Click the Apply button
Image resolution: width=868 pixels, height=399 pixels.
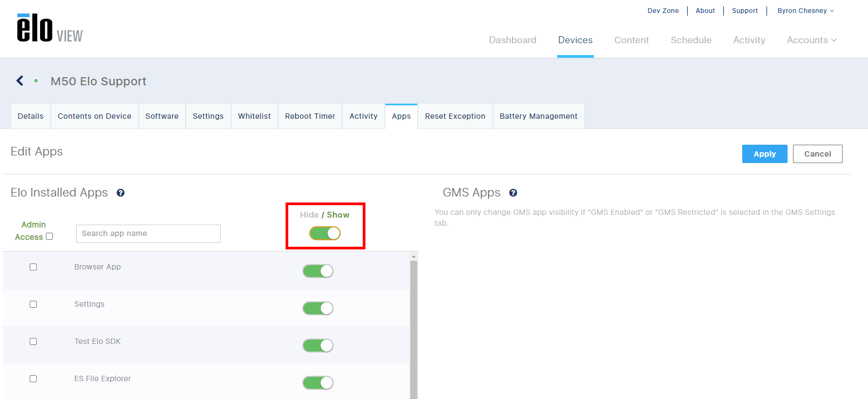[x=765, y=154]
